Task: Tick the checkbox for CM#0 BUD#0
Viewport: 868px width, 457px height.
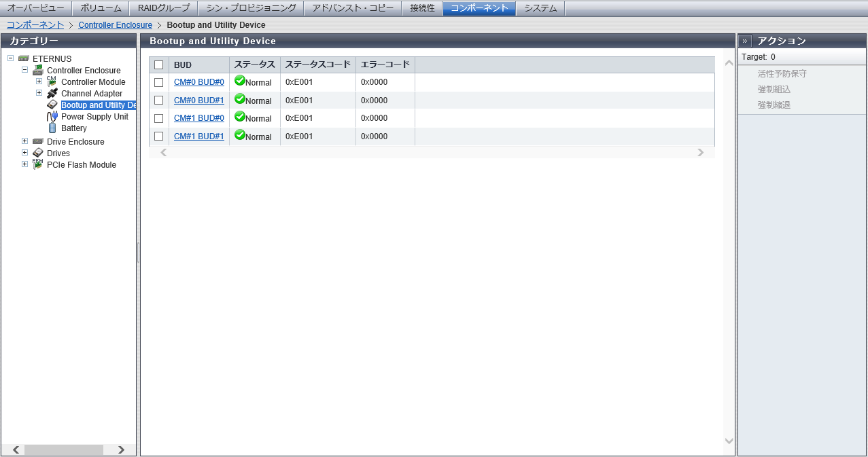Action: coord(159,82)
